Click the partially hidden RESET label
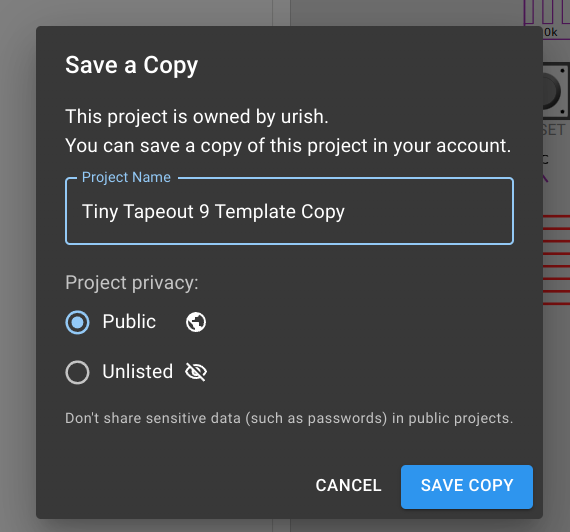Image resolution: width=570 pixels, height=532 pixels. coord(554,130)
